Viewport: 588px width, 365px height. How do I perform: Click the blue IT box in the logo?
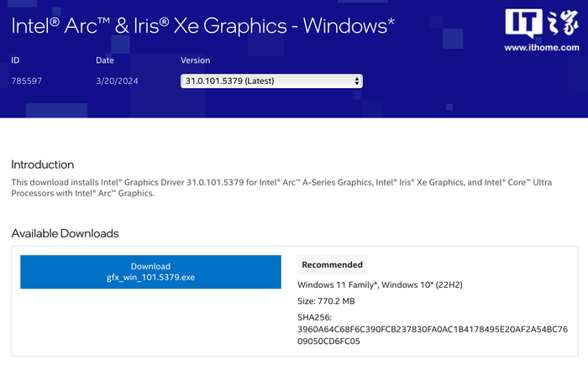click(521, 25)
